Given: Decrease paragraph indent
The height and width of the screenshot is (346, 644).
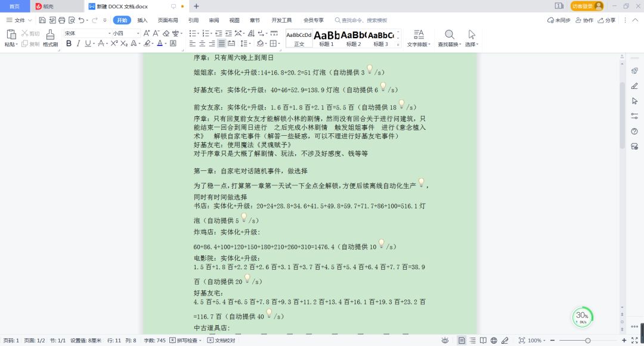Looking at the screenshot, I should point(218,33).
